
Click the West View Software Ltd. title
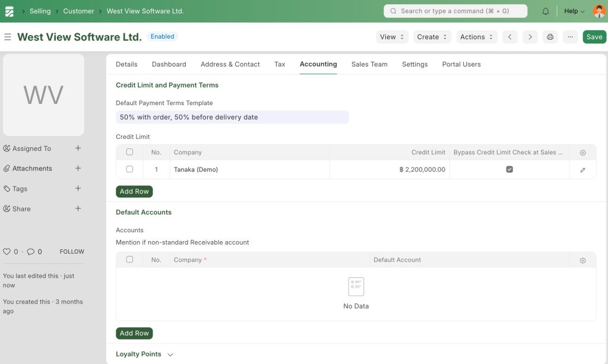tap(80, 37)
